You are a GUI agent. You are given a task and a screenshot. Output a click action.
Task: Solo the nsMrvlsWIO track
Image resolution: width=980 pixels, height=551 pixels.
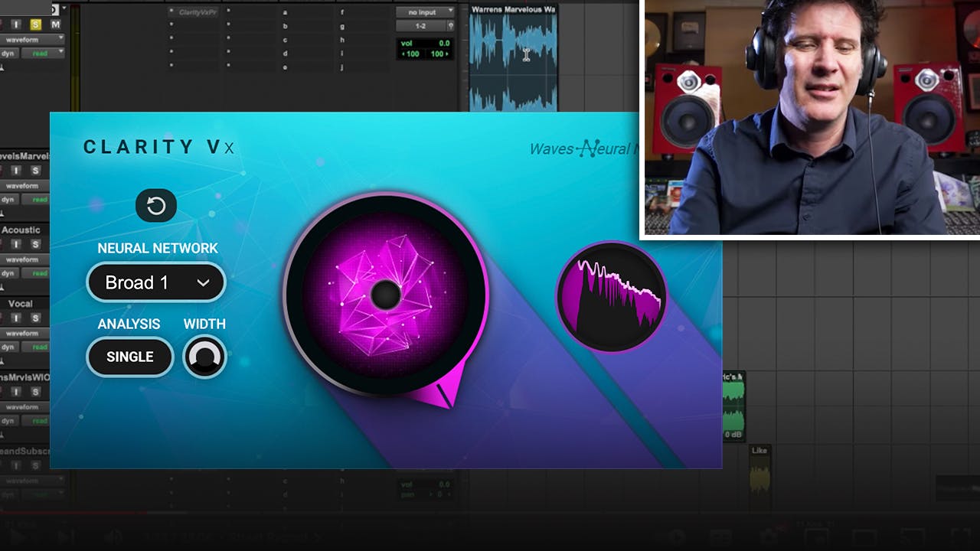[35, 391]
